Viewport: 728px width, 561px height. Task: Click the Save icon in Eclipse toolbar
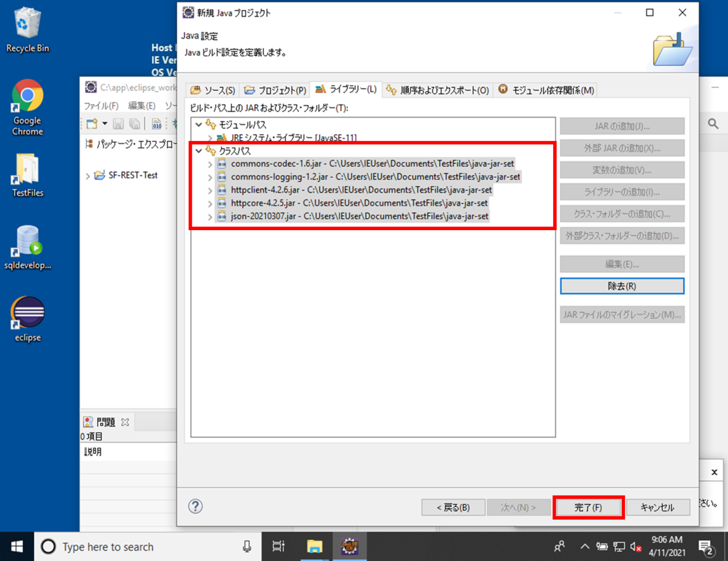pos(119,124)
